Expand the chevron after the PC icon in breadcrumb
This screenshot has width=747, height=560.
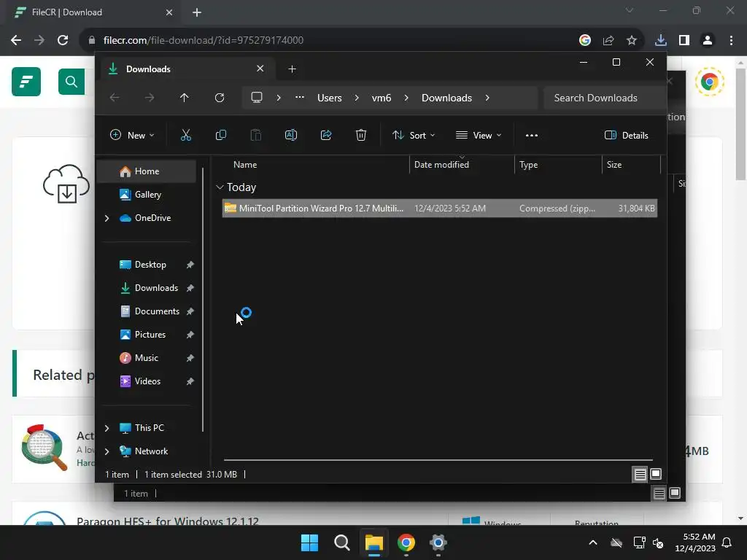[x=279, y=98]
